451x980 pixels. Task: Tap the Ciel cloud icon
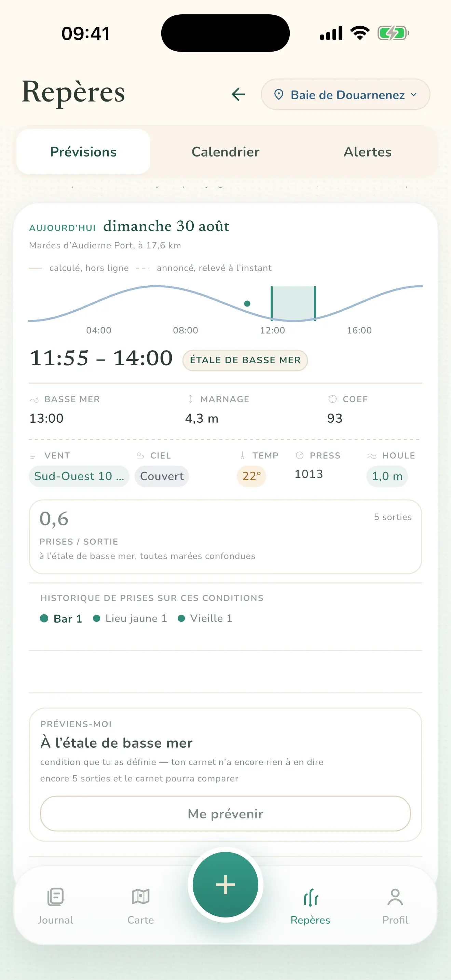click(x=140, y=455)
